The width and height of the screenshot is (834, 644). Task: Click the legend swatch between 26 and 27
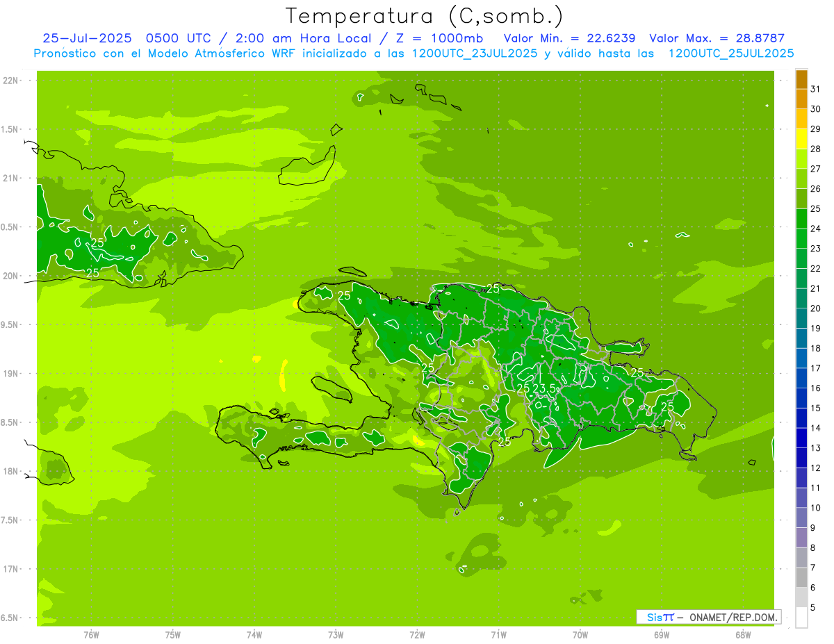tap(801, 179)
